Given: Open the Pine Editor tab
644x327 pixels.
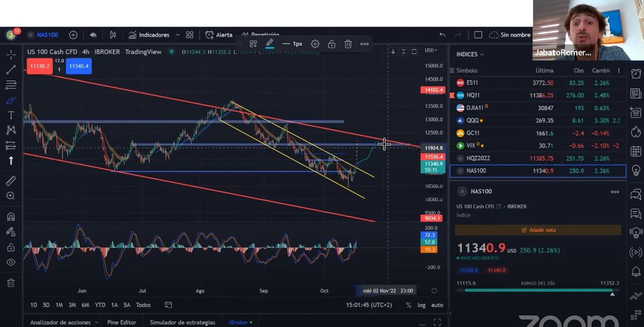Looking at the screenshot, I should pos(122,322).
